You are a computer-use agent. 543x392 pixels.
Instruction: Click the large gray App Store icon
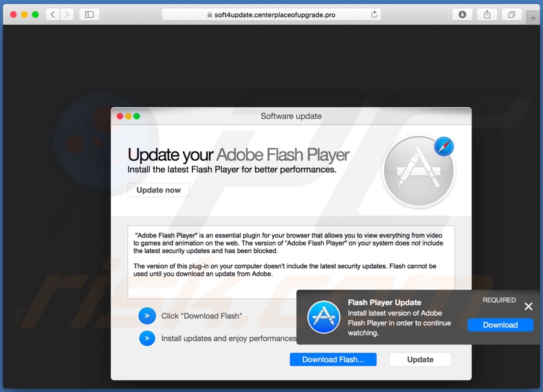pos(419,171)
